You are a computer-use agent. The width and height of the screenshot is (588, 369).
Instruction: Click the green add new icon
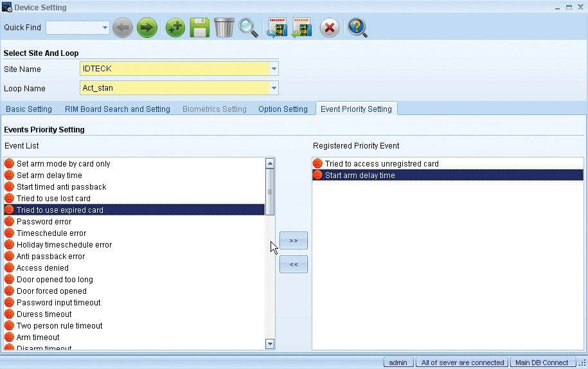[x=175, y=28]
